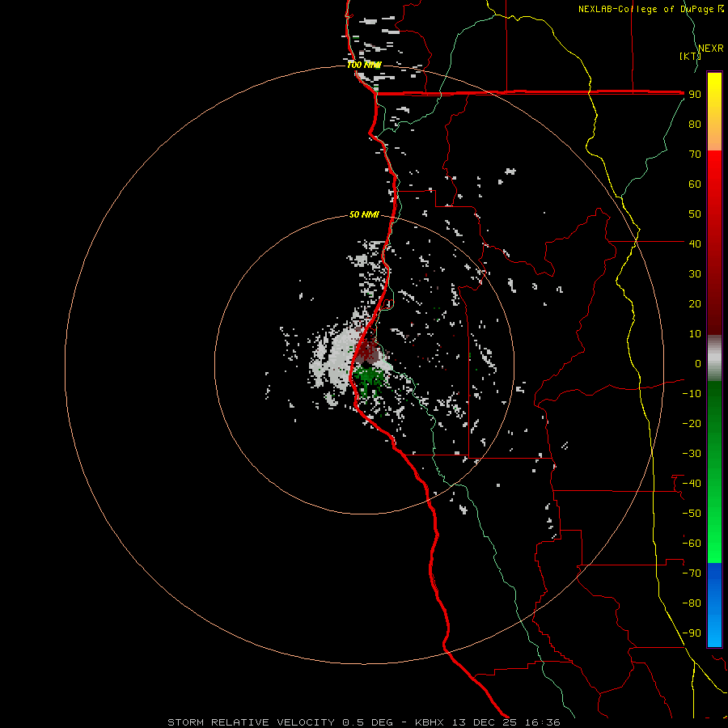This screenshot has width=728, height=728.
Task: Click the 50 NMI range ring label
Action: (x=364, y=214)
